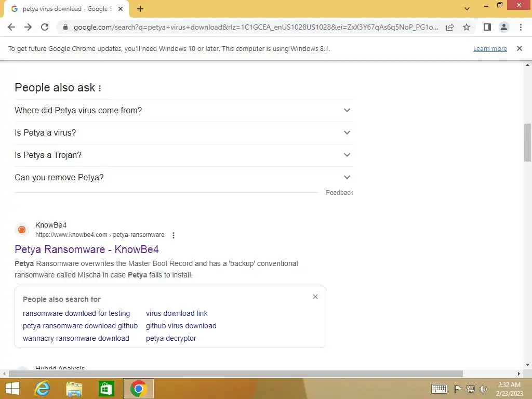Expand the 'Is Petya a Trojan?' question
Image resolution: width=532 pixels, height=399 pixels.
click(x=184, y=155)
